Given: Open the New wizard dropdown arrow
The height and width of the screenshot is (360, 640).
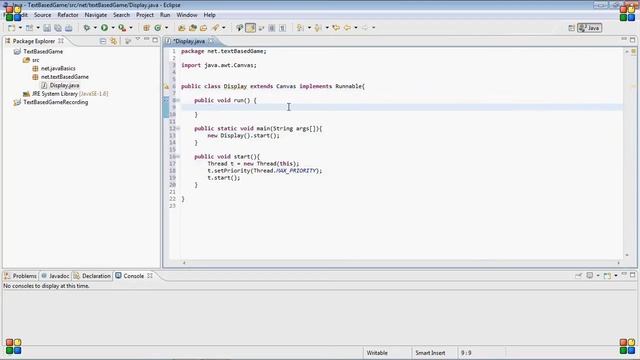Looking at the screenshot, I should (20, 28).
